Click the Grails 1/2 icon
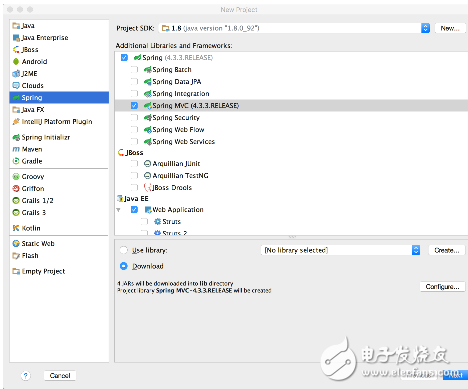The image size is (468, 389). coord(16,201)
